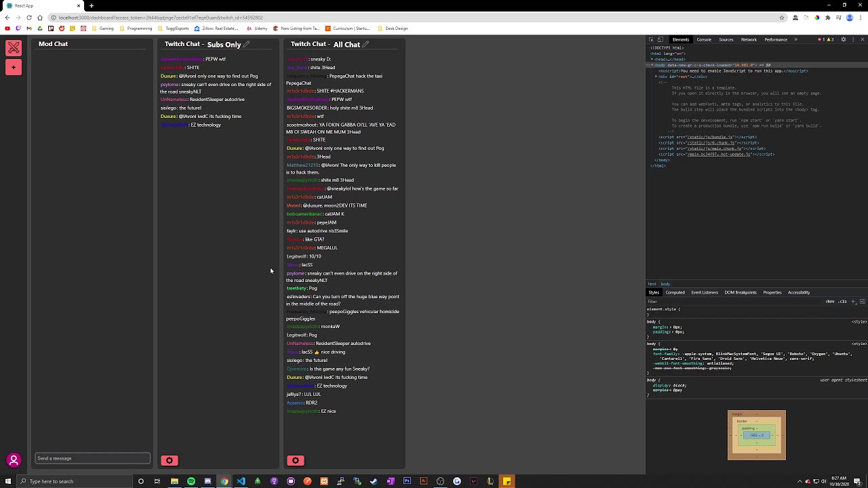Open DevTools more options kebab menu
Image resolution: width=868 pixels, height=488 pixels.
click(852, 39)
